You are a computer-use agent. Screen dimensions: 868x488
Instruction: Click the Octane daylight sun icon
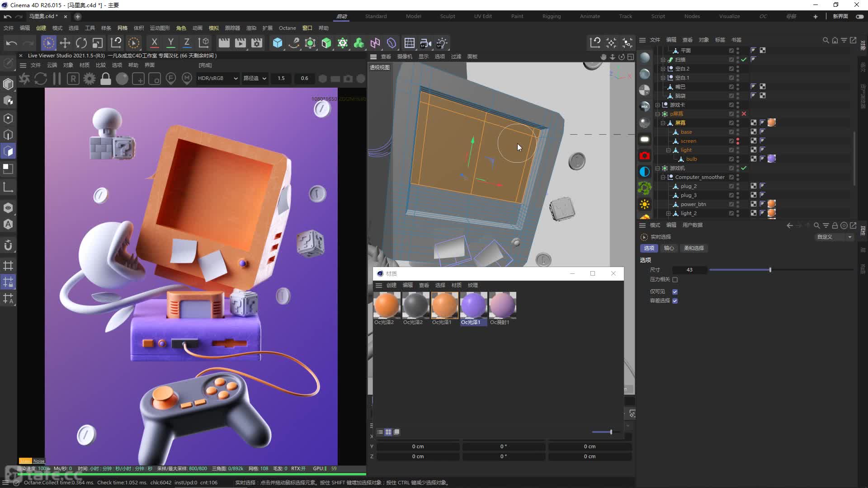click(x=645, y=204)
